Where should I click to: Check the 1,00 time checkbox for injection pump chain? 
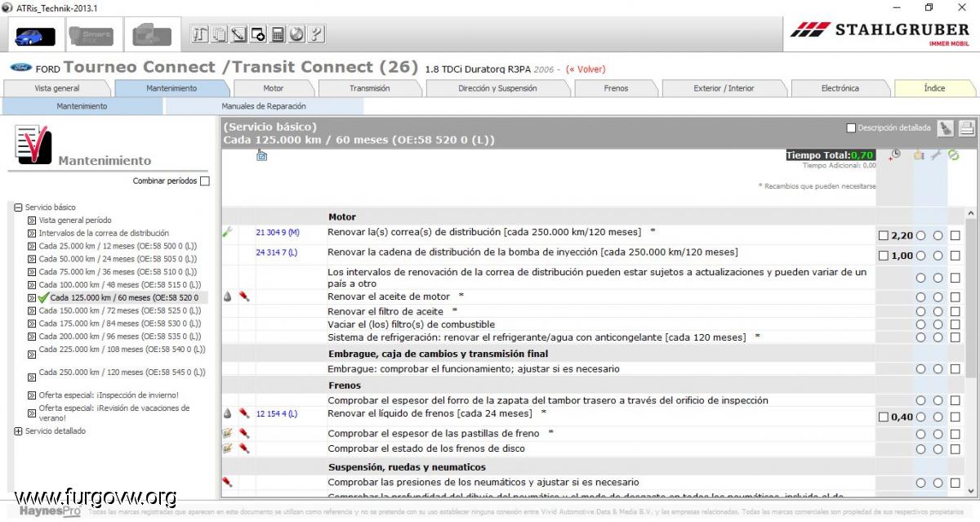coord(883,256)
